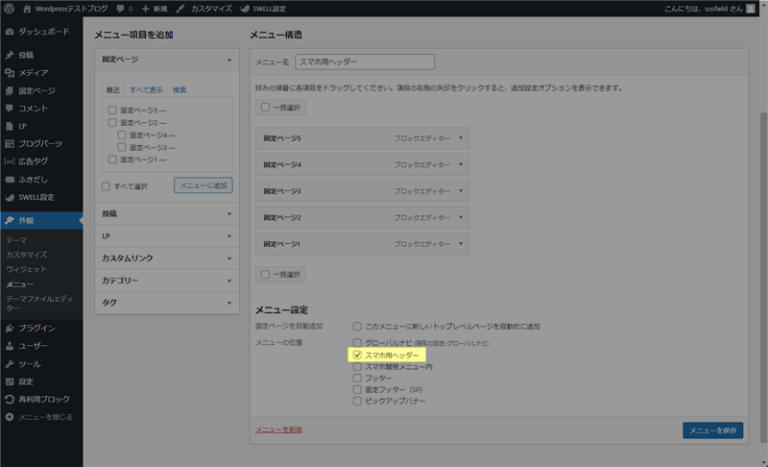
Task: Click the メニューを保存 save button
Action: click(x=712, y=430)
